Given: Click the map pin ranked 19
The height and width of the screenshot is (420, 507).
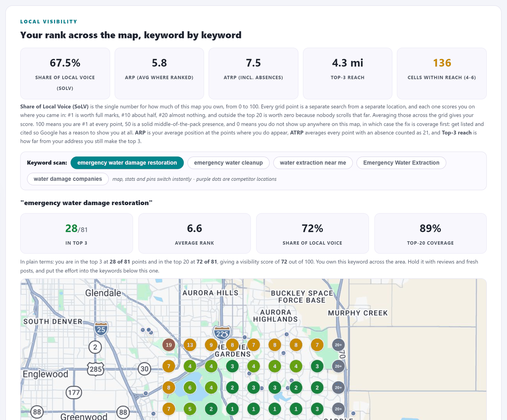Looking at the screenshot, I should point(169,345).
